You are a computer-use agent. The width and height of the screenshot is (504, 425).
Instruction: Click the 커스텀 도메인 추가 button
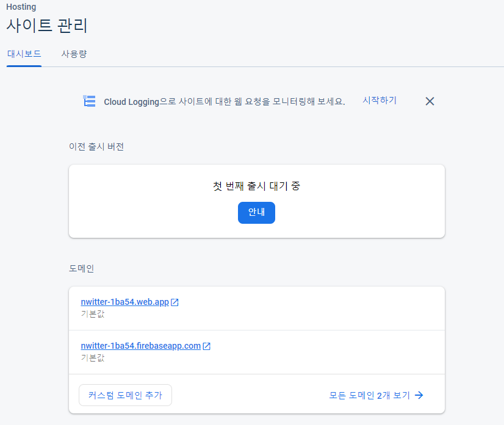pyautogui.click(x=125, y=395)
